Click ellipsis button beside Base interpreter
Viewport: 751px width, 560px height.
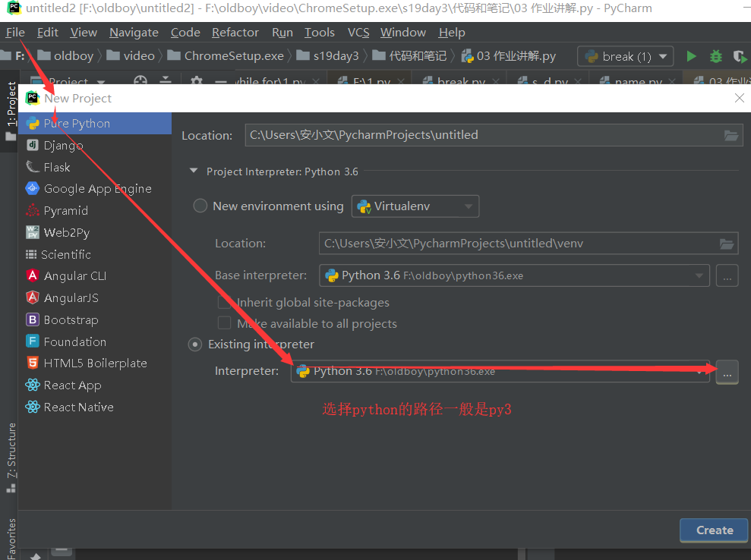click(x=727, y=275)
